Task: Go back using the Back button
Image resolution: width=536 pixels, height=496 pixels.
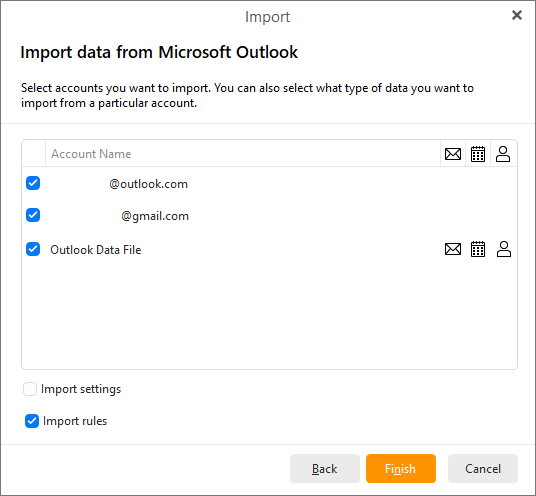Action: (325, 468)
